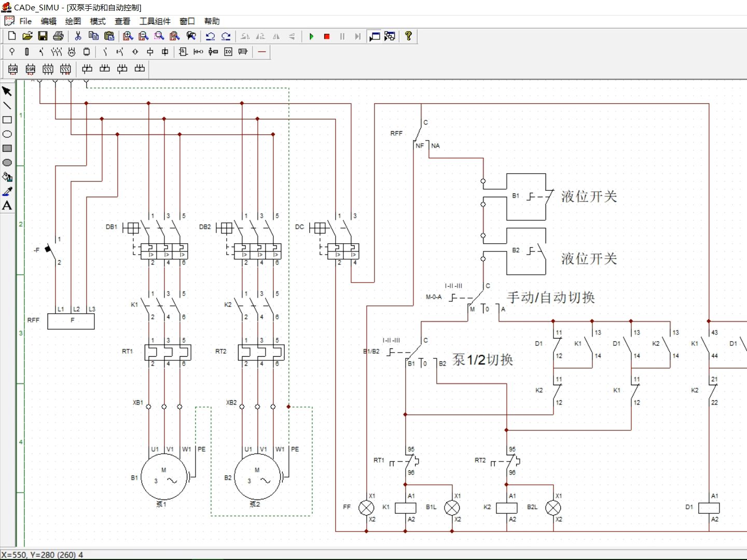Select the eyedropper tool

click(x=7, y=191)
